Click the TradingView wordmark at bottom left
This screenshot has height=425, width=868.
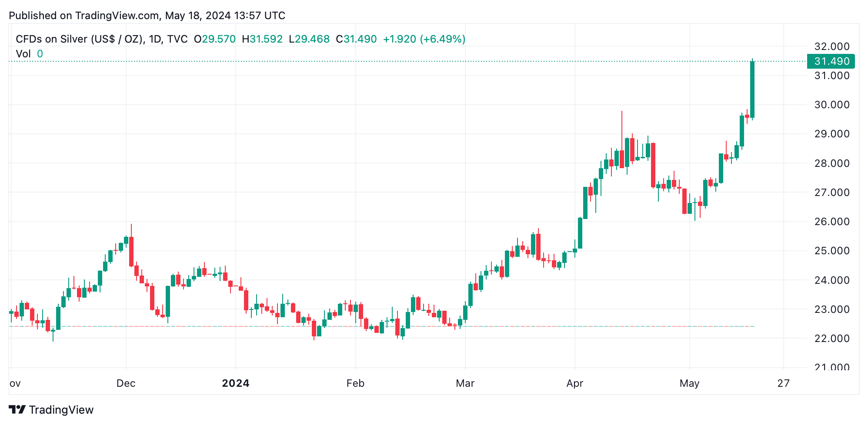[x=61, y=410]
